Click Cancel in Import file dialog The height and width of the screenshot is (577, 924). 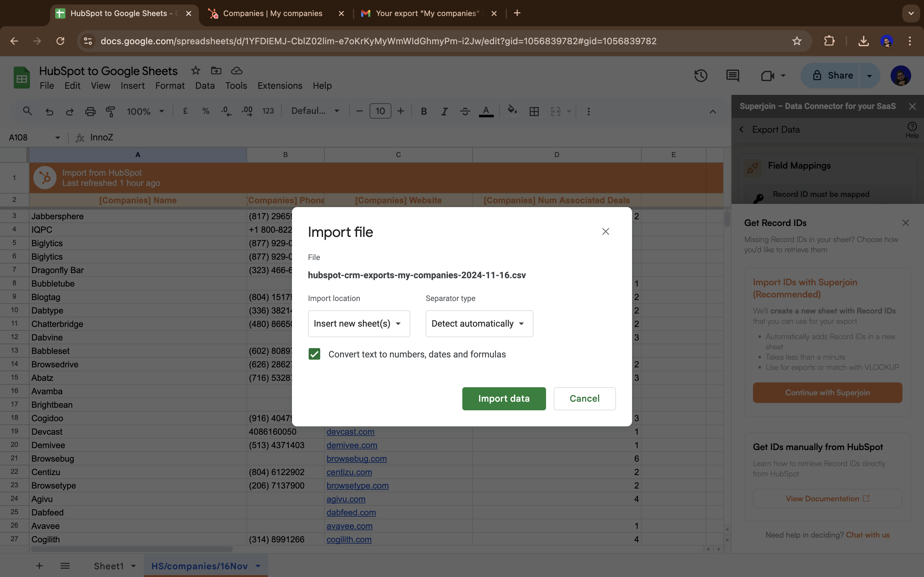tap(584, 398)
